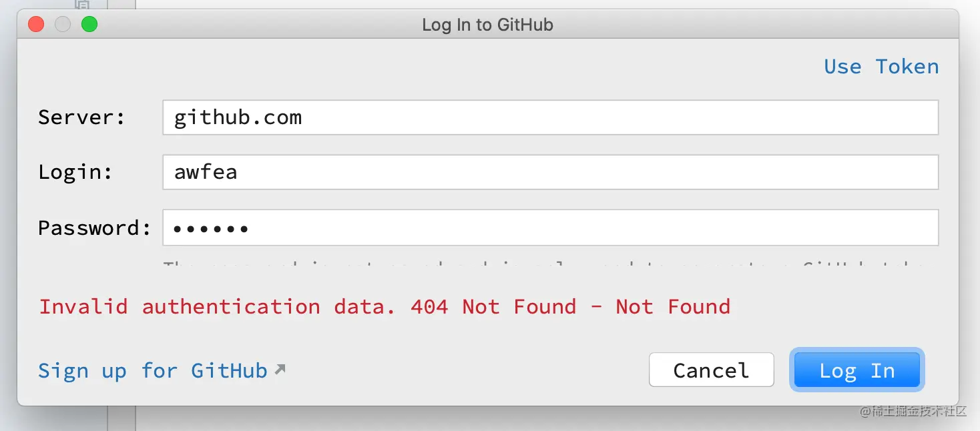Click the external-link arrow icon beside Sign up
The image size is (980, 431).
point(280,369)
